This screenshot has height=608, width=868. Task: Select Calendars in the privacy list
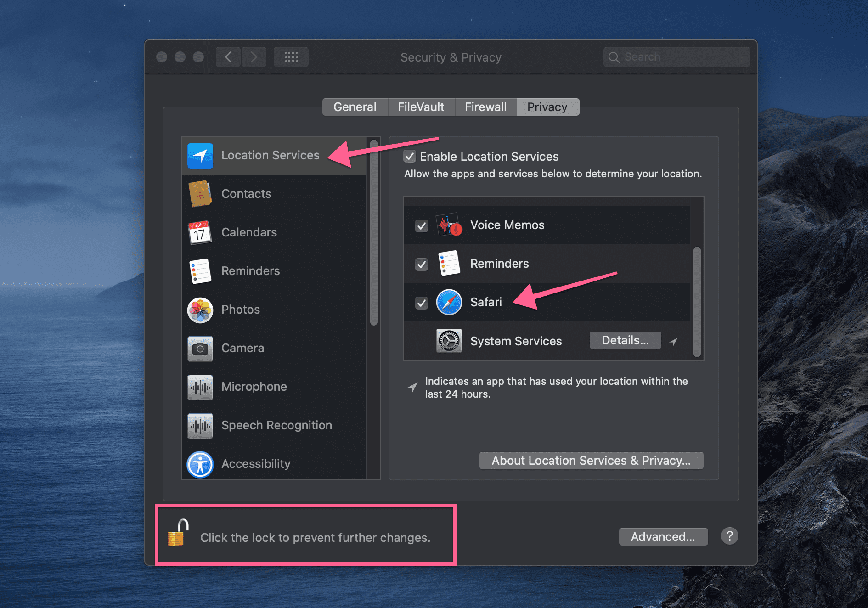(249, 232)
